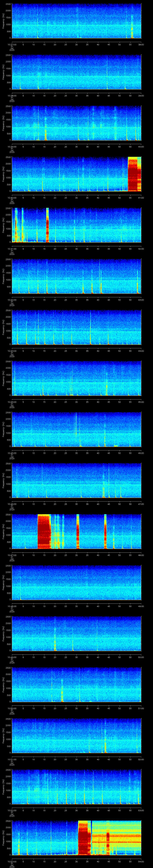Select the 10:51:00 start timestamp
Image resolution: width=153 pixels, height=868 pixels.
(x=12, y=759)
